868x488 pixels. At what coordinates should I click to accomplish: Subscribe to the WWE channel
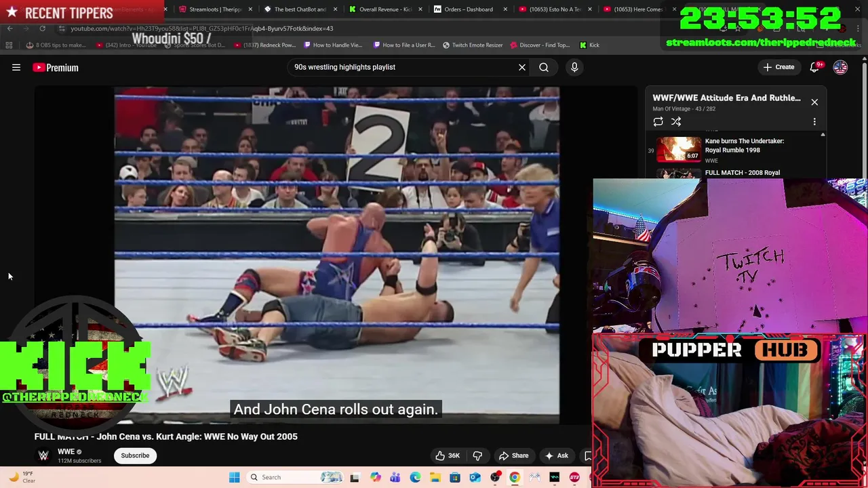135,455
